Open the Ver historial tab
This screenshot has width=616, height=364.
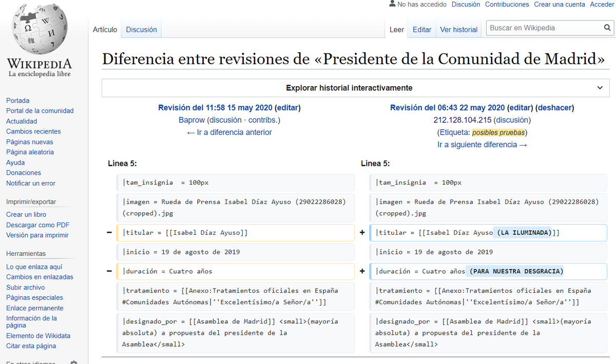pyautogui.click(x=459, y=30)
